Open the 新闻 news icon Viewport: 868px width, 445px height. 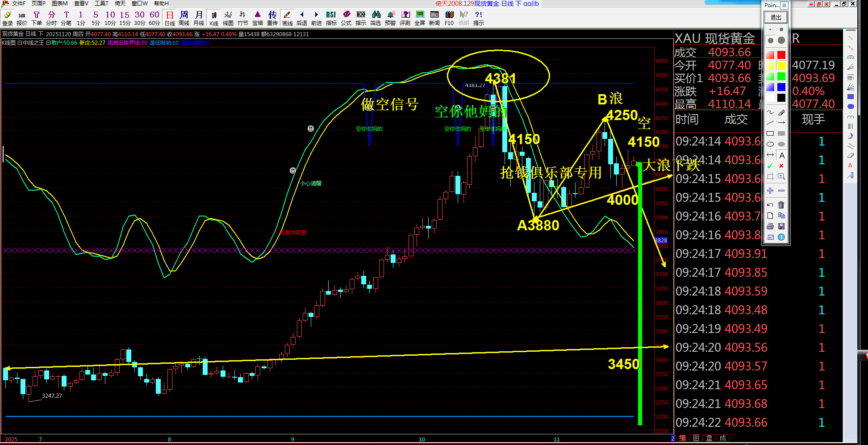tap(434, 18)
